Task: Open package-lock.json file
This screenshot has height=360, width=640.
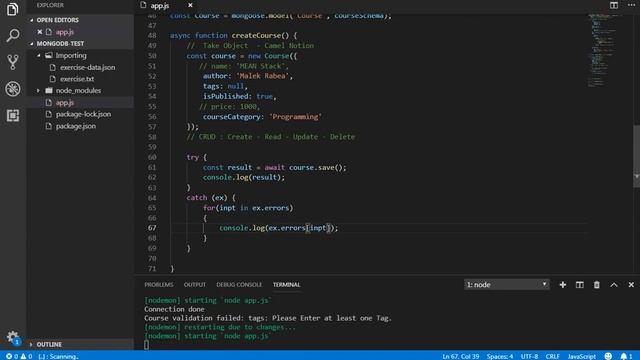Action: coord(83,114)
